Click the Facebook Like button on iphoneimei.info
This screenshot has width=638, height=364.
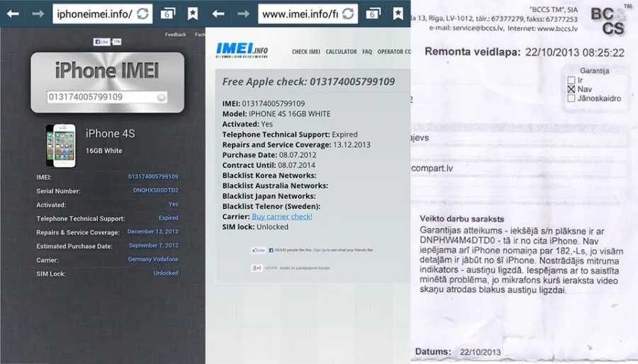(101, 42)
